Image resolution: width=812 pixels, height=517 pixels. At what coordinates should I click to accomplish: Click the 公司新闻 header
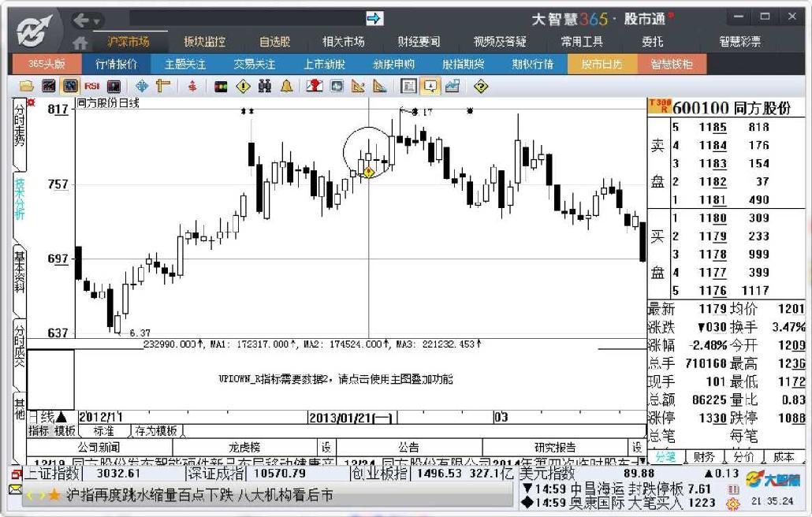pos(99,447)
